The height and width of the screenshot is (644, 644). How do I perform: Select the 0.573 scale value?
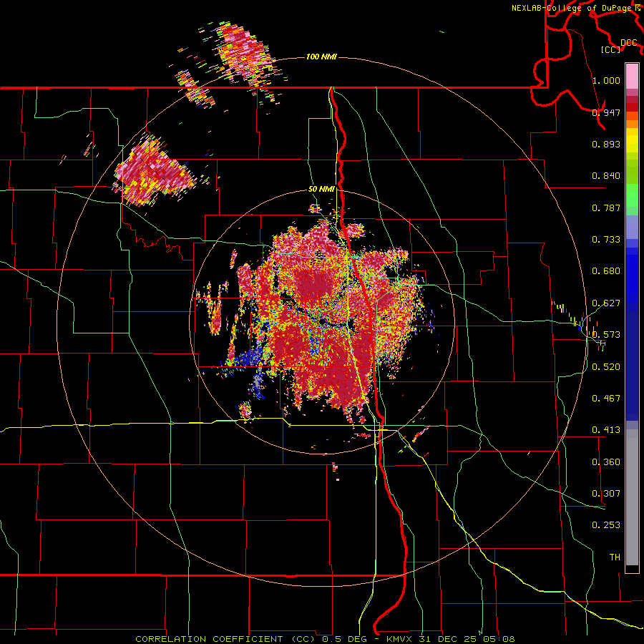pos(606,335)
